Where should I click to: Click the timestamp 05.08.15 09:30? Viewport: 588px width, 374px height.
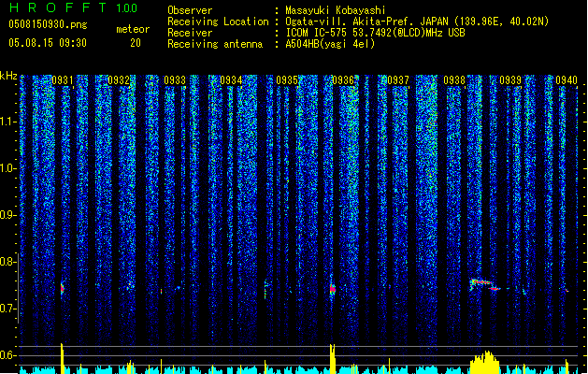48,43
